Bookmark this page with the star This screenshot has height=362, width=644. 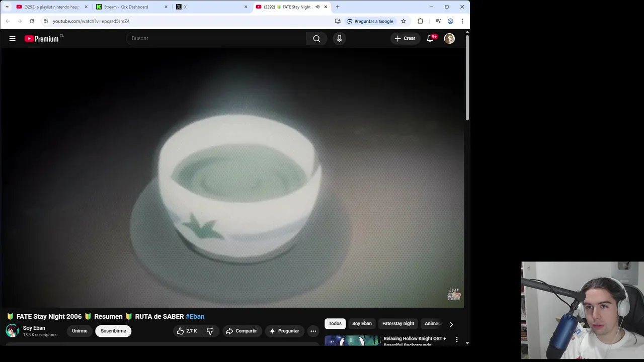pos(404,21)
